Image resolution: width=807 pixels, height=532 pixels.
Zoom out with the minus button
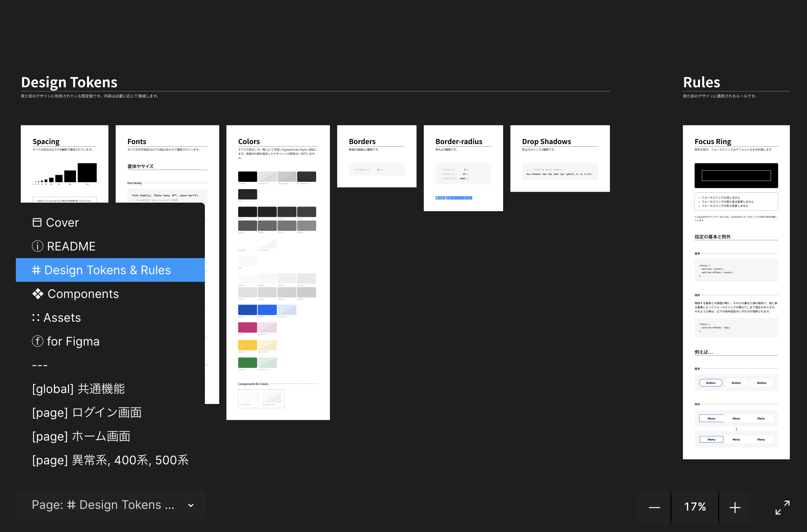coord(654,508)
